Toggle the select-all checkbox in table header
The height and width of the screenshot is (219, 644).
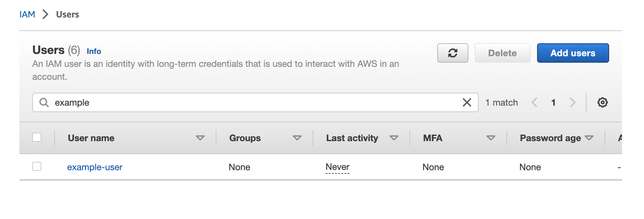point(37,137)
